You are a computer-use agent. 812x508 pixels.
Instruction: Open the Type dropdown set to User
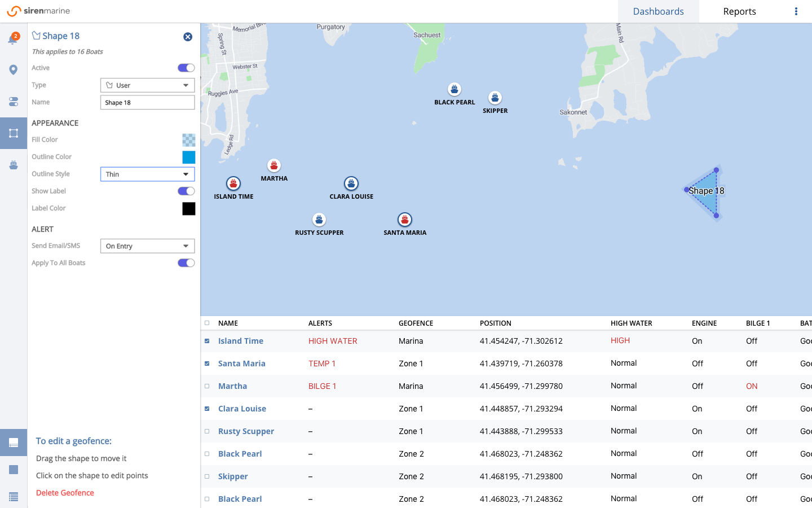[x=147, y=85]
